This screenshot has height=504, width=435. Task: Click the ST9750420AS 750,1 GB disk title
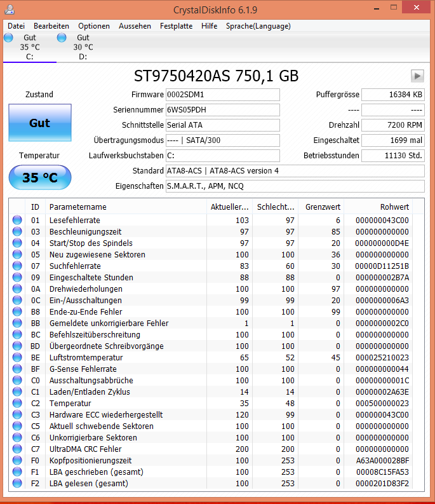pyautogui.click(x=216, y=76)
